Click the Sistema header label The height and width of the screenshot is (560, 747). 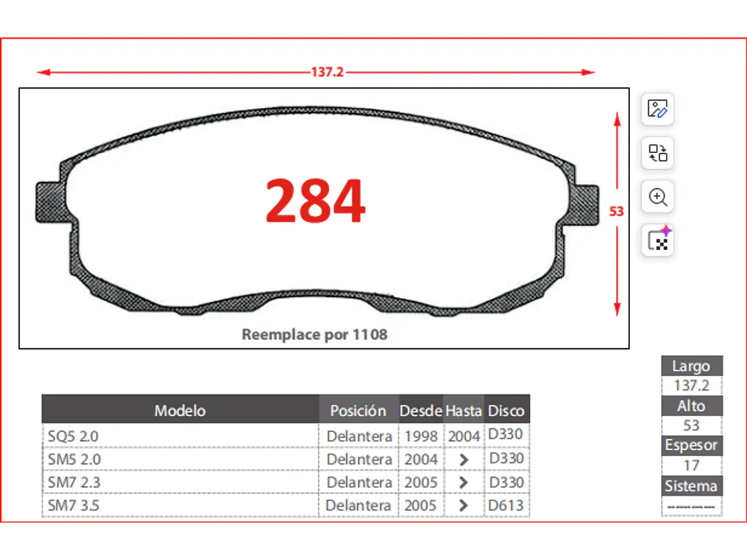point(691,486)
